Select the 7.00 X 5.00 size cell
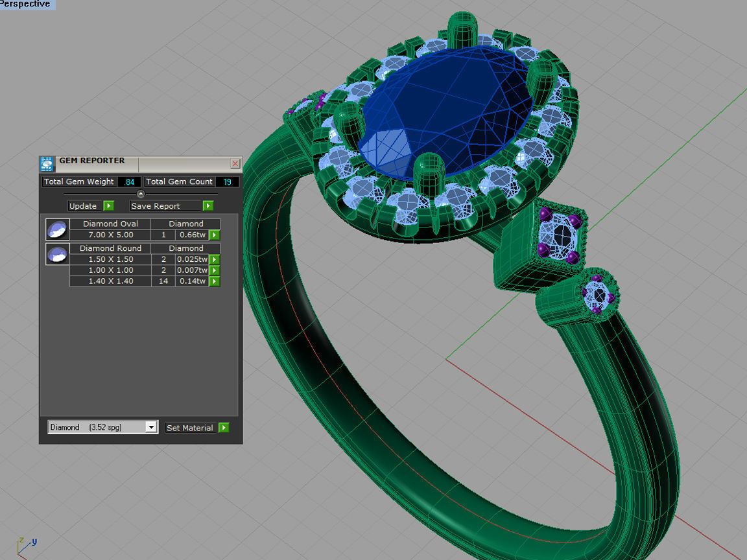The width and height of the screenshot is (747, 560). pos(110,235)
